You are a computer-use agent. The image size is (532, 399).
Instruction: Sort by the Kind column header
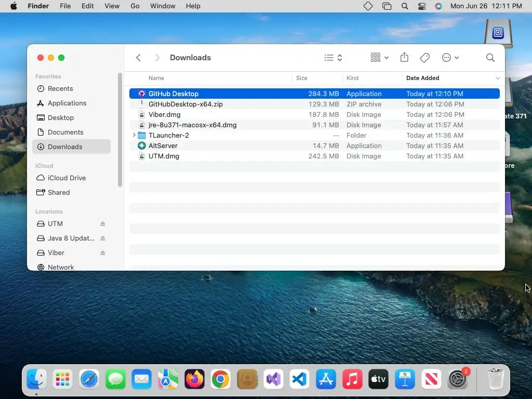pos(352,78)
